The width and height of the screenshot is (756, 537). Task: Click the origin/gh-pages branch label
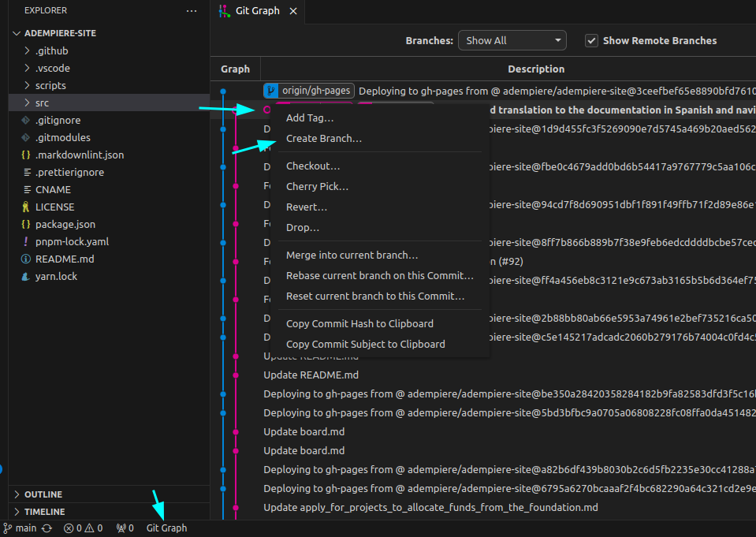(x=316, y=91)
